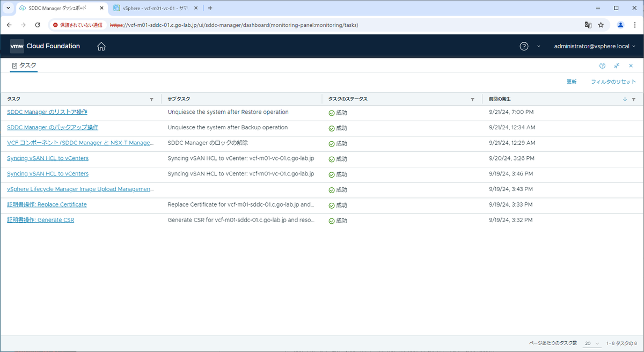Go back with browser back arrow
The height and width of the screenshot is (352, 644).
pyautogui.click(x=9, y=25)
